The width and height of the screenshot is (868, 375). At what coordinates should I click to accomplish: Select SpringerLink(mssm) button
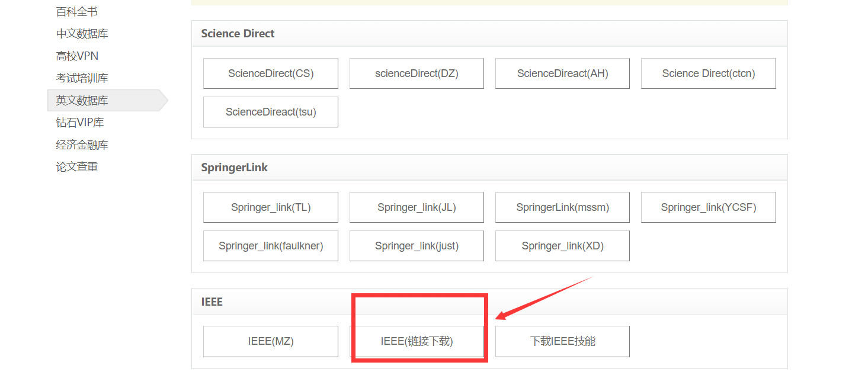point(562,207)
